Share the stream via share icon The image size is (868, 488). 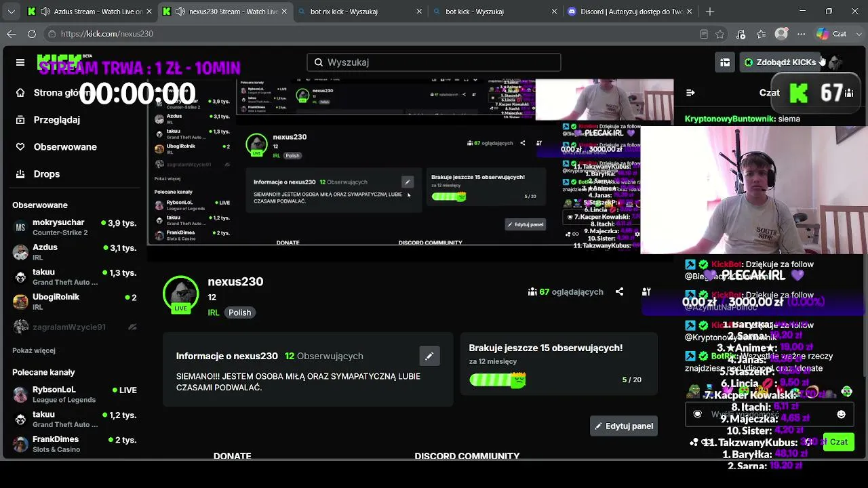point(619,291)
